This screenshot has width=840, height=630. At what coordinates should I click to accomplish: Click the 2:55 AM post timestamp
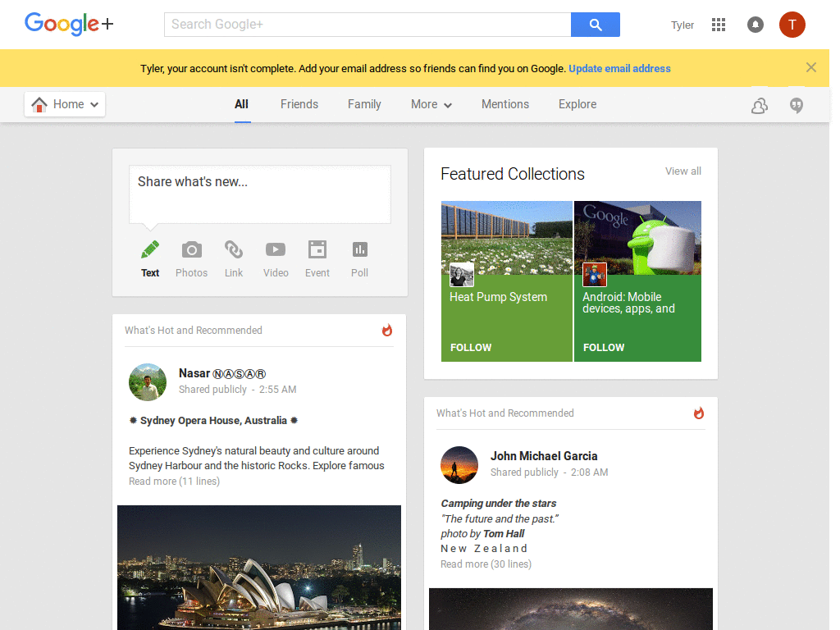(x=277, y=390)
